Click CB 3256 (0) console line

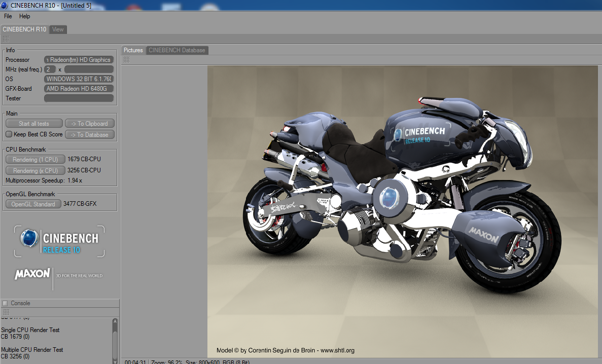15,356
